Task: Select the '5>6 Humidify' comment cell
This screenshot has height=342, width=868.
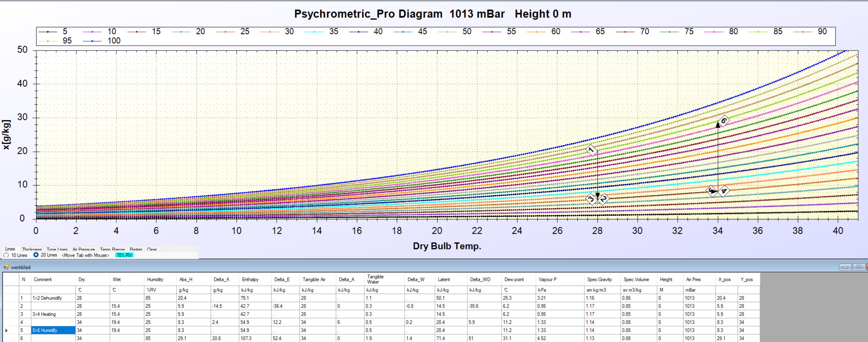Action: (x=53, y=330)
